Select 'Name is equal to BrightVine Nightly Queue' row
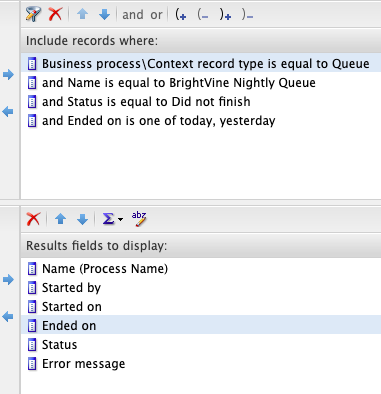Viewport: 381px width, 394px height. coord(201,82)
